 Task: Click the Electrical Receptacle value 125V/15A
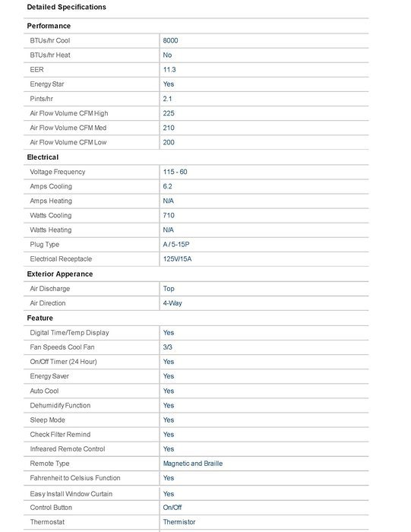[177, 259]
